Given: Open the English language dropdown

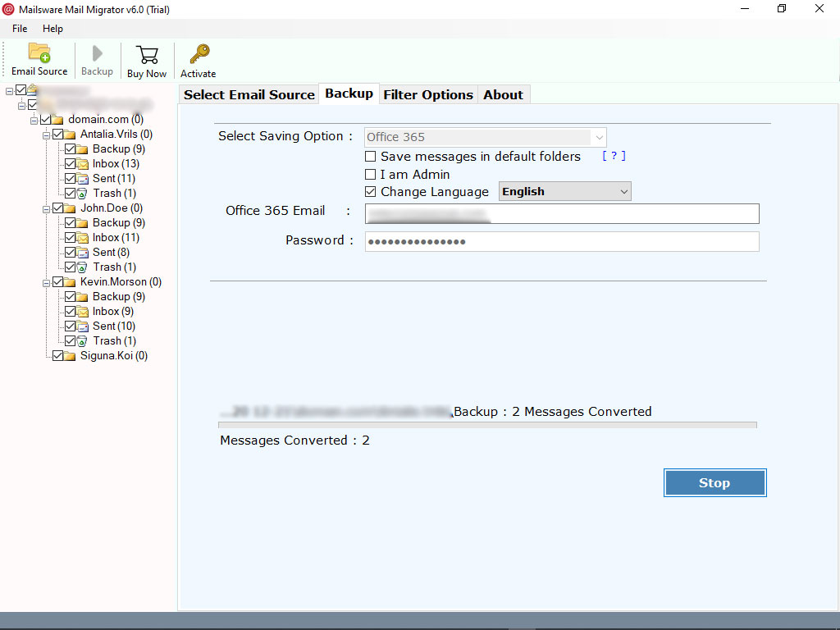Looking at the screenshot, I should tap(564, 192).
